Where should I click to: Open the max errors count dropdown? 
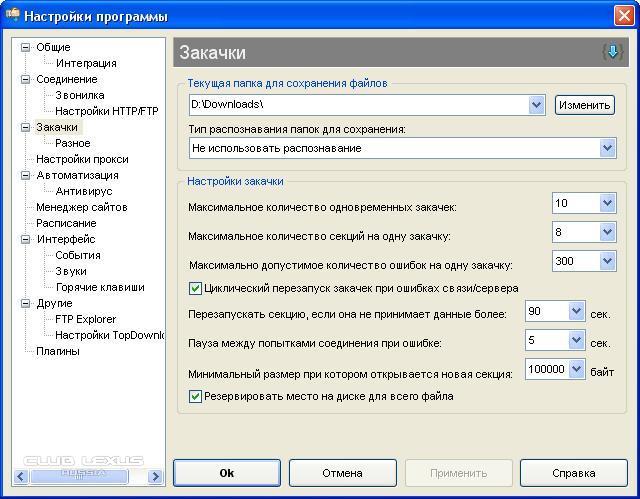click(x=607, y=262)
